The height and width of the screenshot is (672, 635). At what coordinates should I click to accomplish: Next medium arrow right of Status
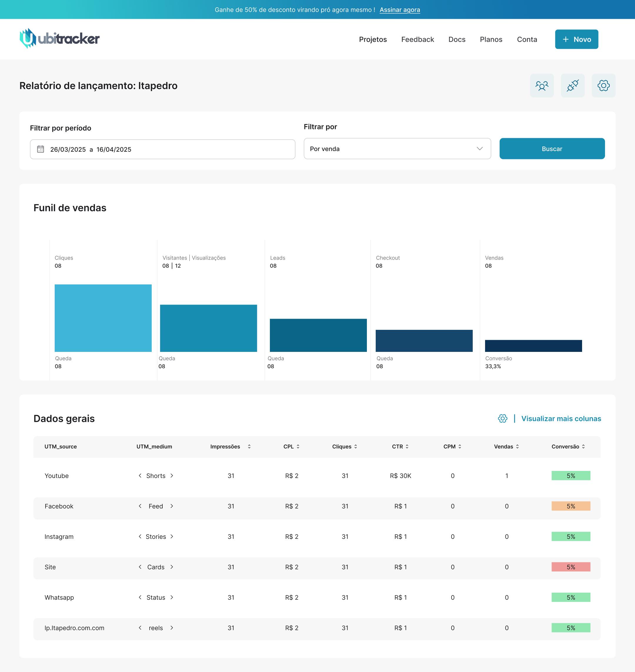pyautogui.click(x=172, y=598)
